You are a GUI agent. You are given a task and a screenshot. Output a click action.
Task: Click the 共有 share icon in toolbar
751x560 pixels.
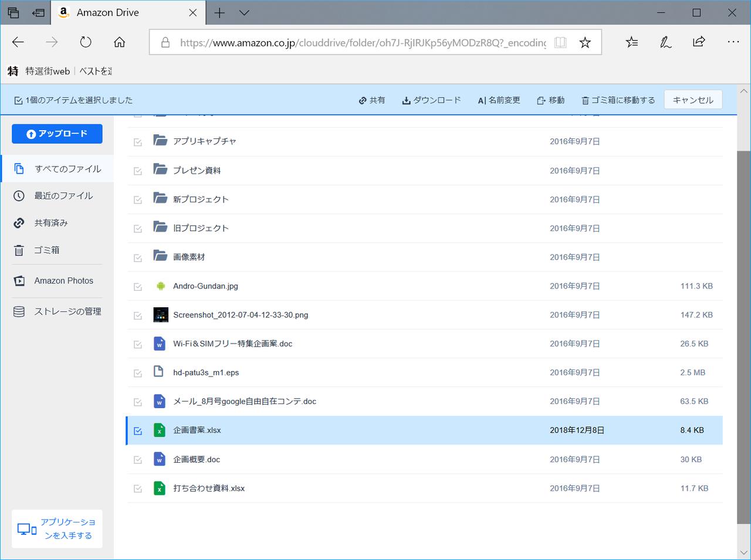[x=363, y=100]
